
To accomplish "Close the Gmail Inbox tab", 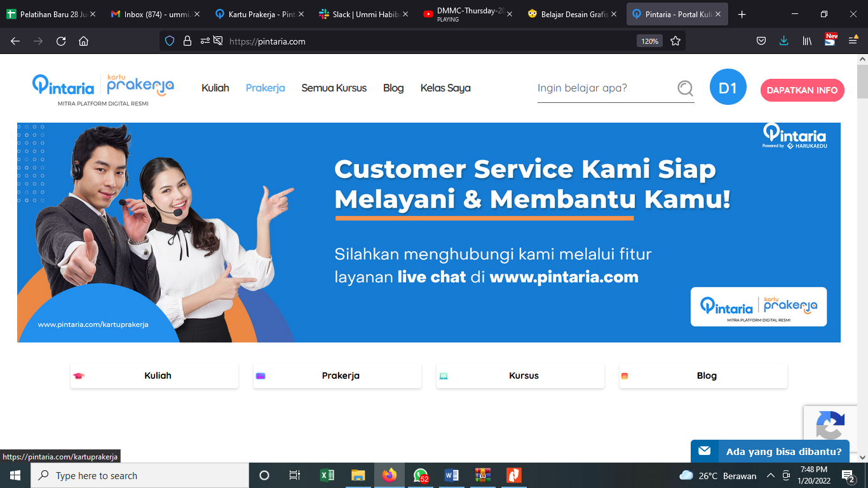I will point(196,14).
